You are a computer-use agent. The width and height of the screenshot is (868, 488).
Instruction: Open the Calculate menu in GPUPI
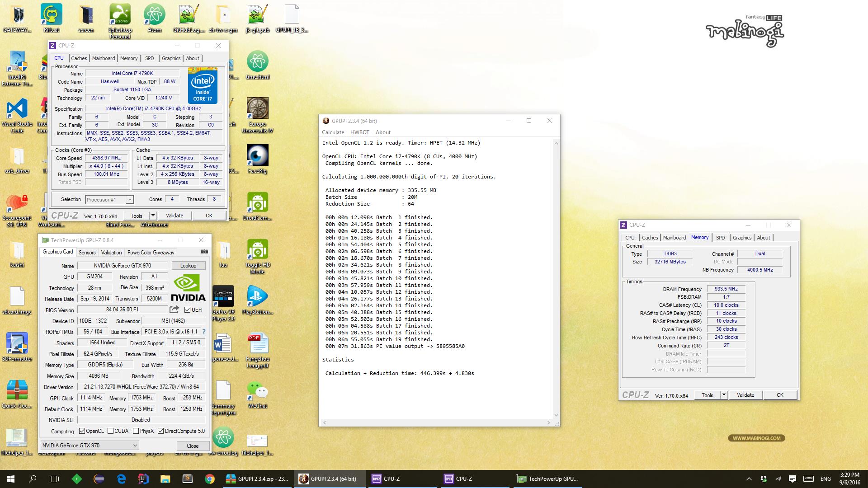coord(333,132)
